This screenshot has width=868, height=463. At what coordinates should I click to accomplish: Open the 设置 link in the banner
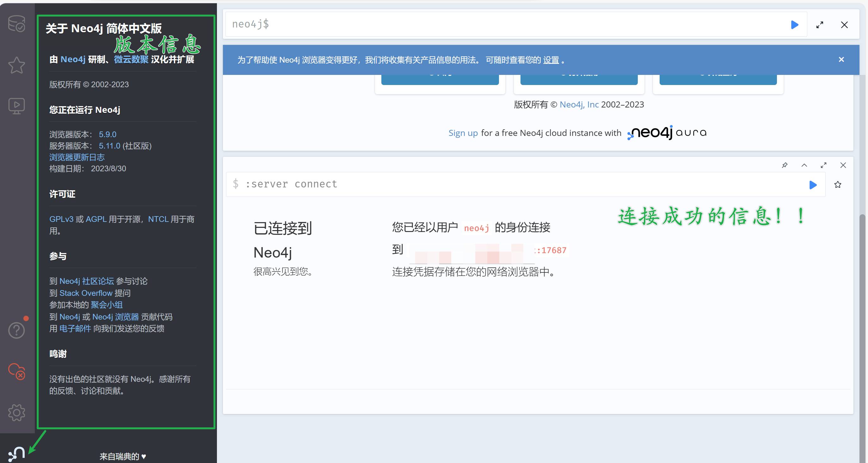(x=551, y=60)
